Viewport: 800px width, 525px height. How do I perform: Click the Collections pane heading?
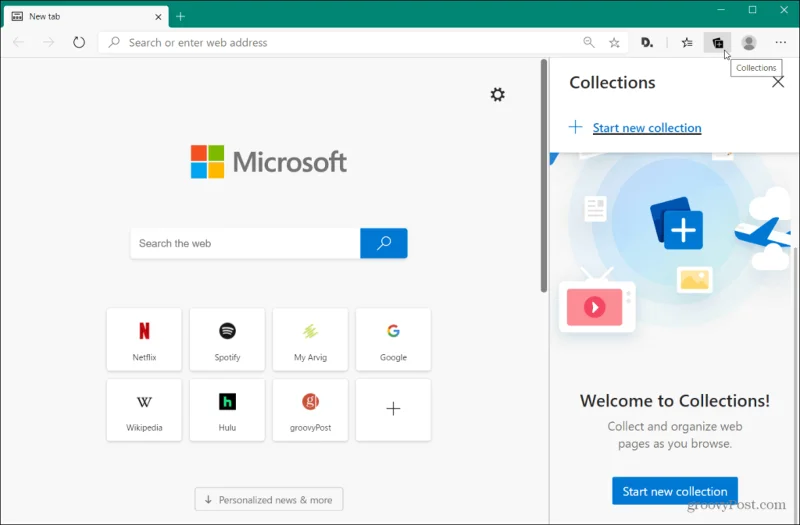pyautogui.click(x=612, y=82)
